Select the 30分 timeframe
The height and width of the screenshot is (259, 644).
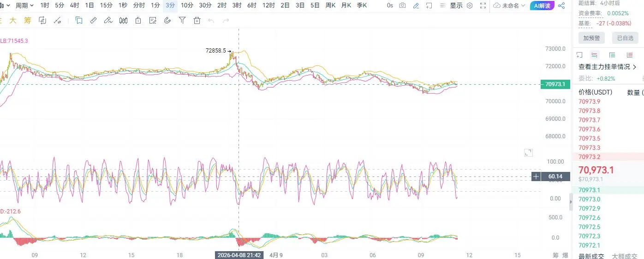point(205,6)
